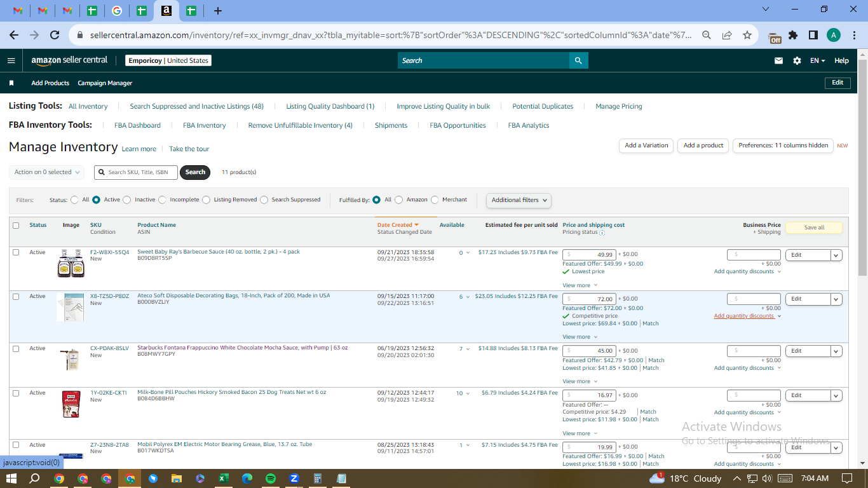The height and width of the screenshot is (488, 868).
Task: Open the Shipments page
Action: click(x=391, y=125)
